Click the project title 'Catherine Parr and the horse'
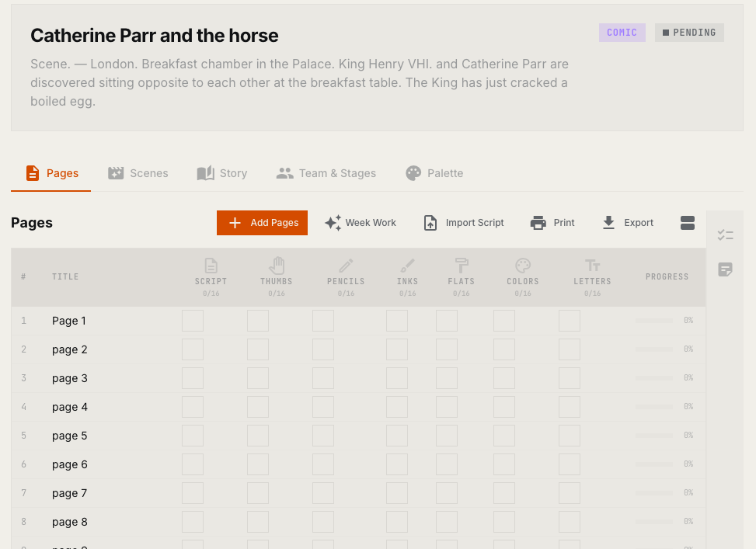Screen dimensions: 756x549 point(155,36)
